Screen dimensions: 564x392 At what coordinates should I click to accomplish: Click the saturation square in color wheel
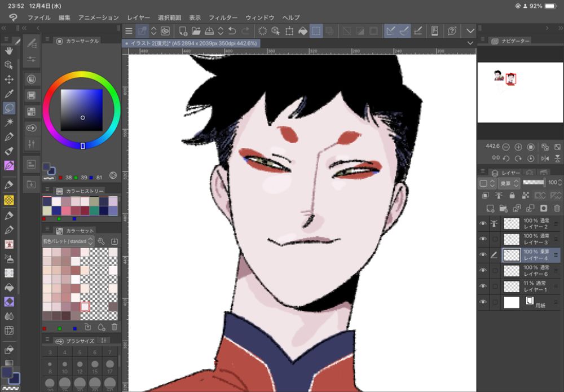pyautogui.click(x=82, y=109)
